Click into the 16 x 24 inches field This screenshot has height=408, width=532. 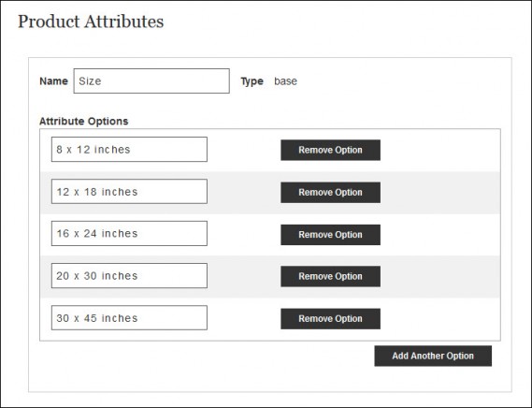click(129, 233)
